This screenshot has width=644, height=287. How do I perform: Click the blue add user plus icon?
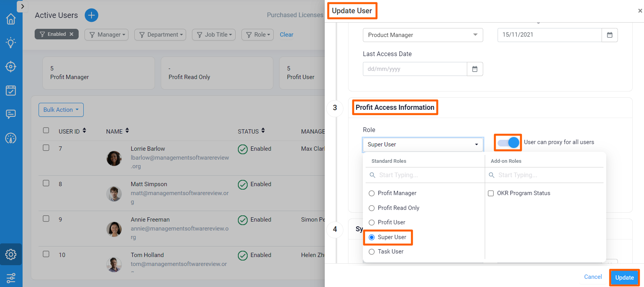click(x=91, y=15)
